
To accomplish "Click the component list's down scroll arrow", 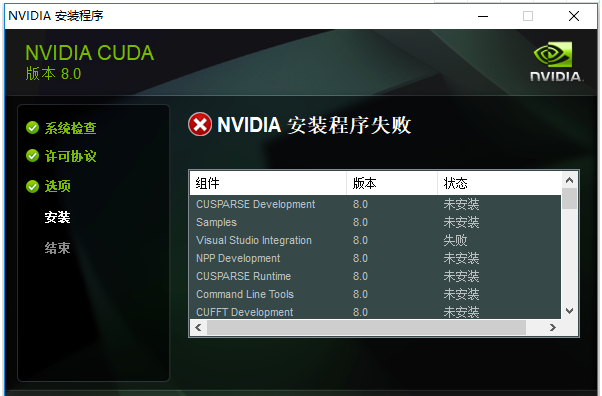I will click(x=569, y=311).
